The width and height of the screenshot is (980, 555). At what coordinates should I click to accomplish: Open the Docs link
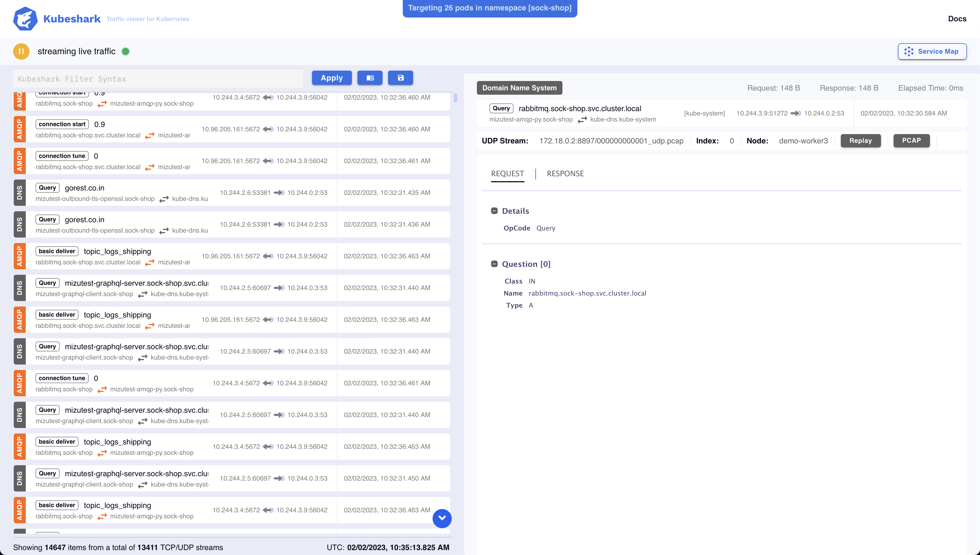pyautogui.click(x=957, y=19)
